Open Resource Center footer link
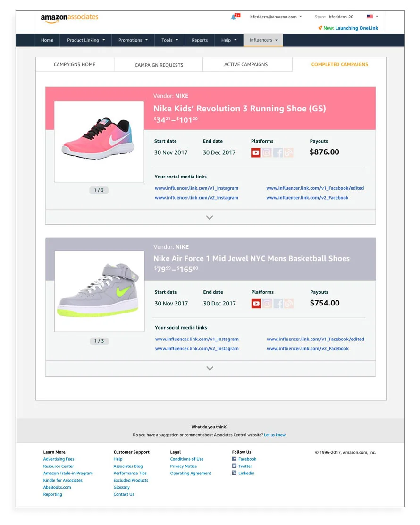420x525 pixels. click(x=58, y=466)
